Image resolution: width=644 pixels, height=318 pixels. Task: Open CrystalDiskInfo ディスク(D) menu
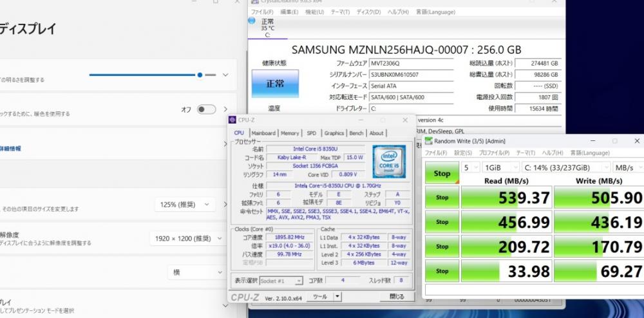tap(368, 12)
